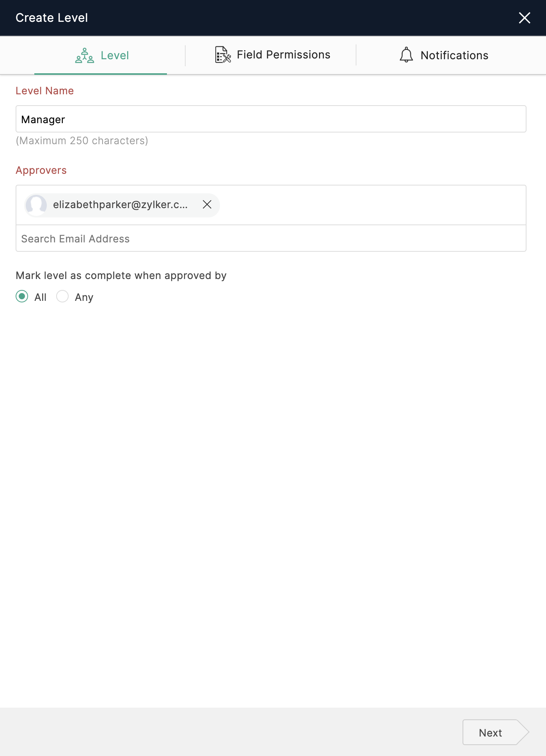Select the All radio button
Viewport: 546px width, 756px height.
click(x=22, y=297)
